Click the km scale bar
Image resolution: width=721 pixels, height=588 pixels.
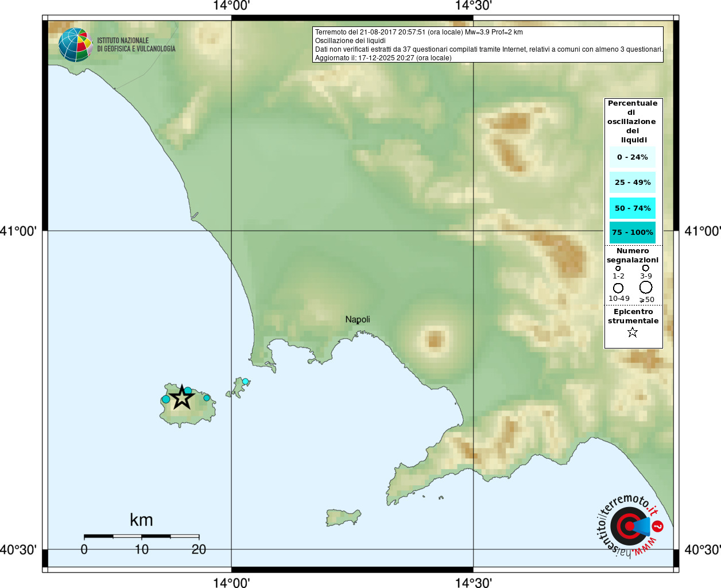click(141, 536)
